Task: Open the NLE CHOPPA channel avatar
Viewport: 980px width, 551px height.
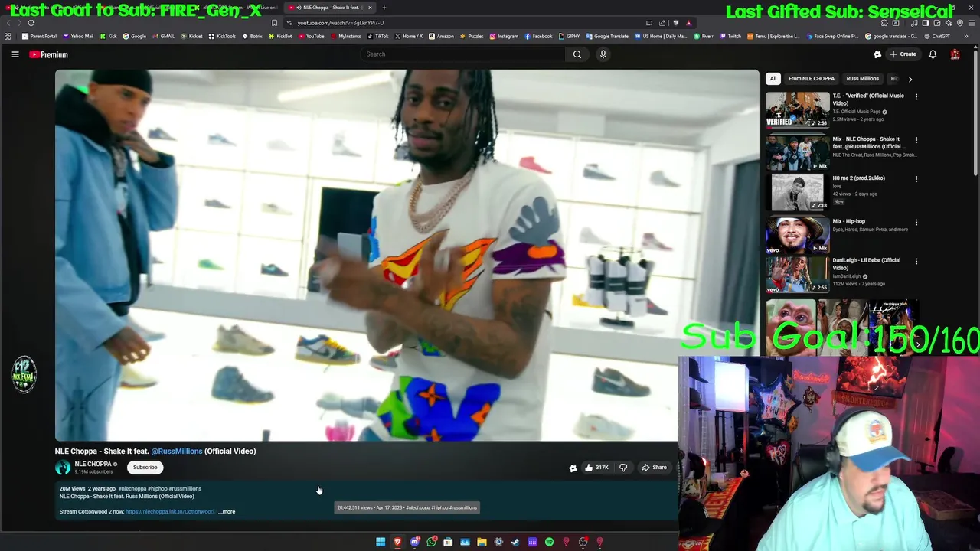Action: (x=63, y=468)
